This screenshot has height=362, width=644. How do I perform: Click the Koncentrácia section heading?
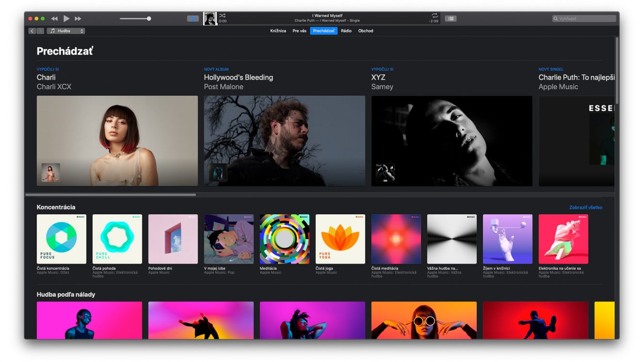pyautogui.click(x=56, y=207)
